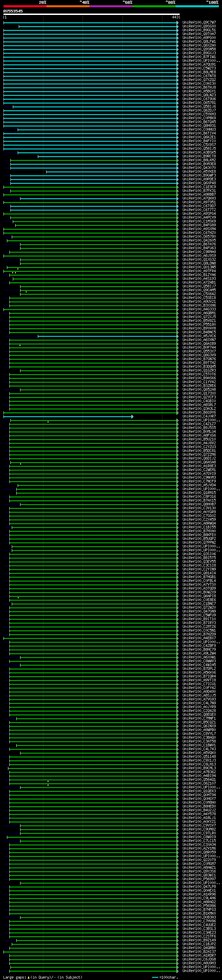Click the purple ~60% identity legend segment
Image resolution: width=222 pixels, height=980 pixels.
[x=111, y=6]
